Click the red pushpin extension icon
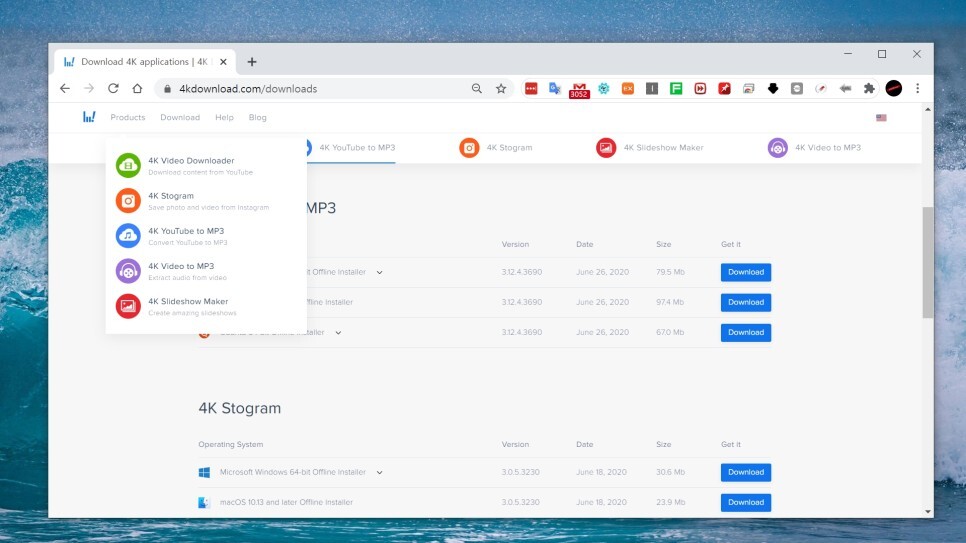 pos(724,89)
